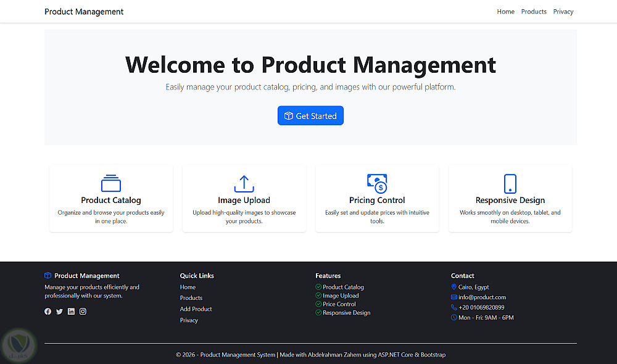Click the Contact footer heading

coord(462,275)
